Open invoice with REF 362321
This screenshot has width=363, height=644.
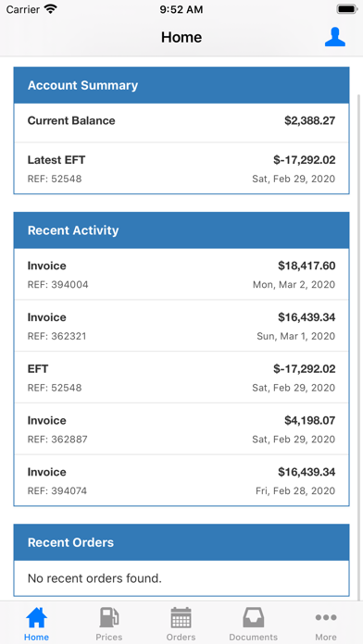(x=181, y=326)
